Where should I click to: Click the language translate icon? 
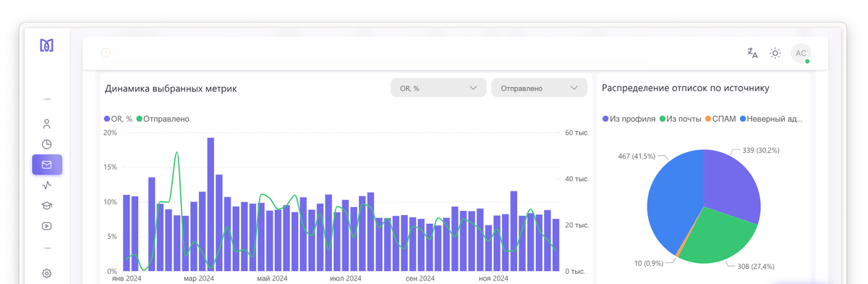tap(752, 53)
